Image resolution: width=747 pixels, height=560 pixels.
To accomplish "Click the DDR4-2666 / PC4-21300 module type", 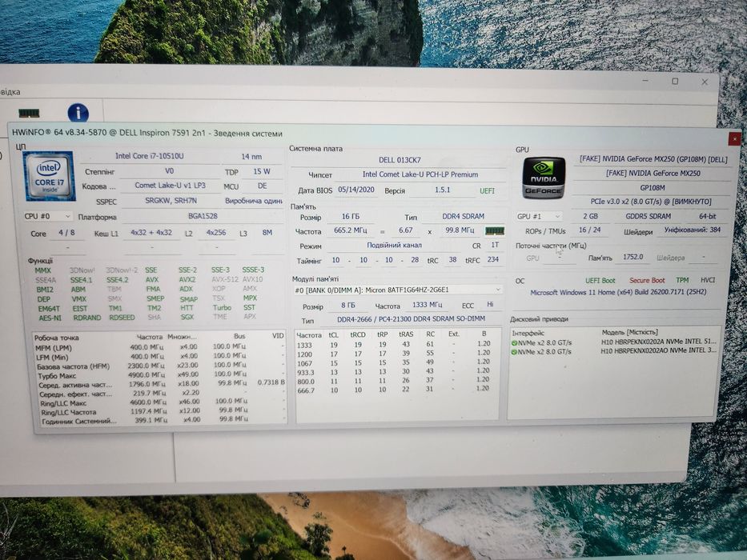I will coord(411,318).
